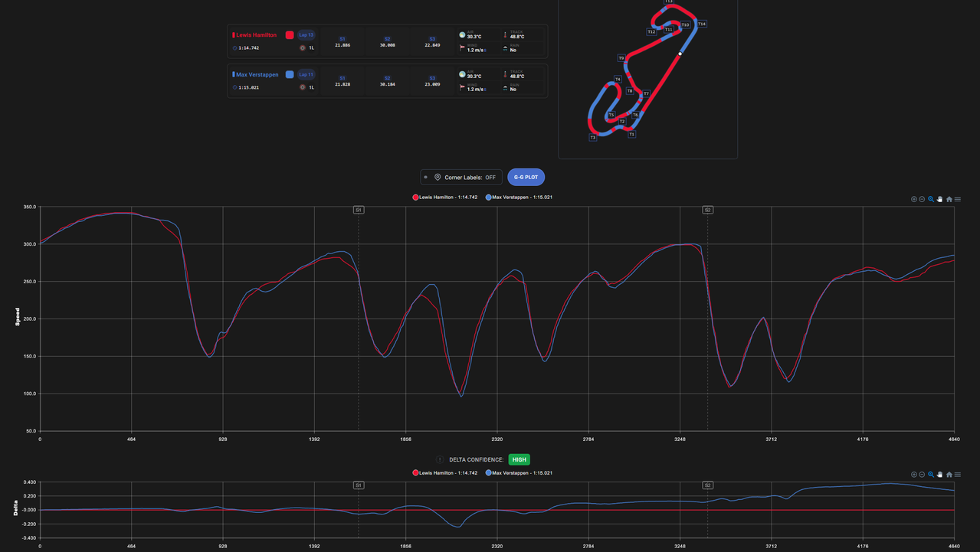Click Verstappen lap time 1:15.021
Viewport: 980px width, 552px height.
(248, 88)
